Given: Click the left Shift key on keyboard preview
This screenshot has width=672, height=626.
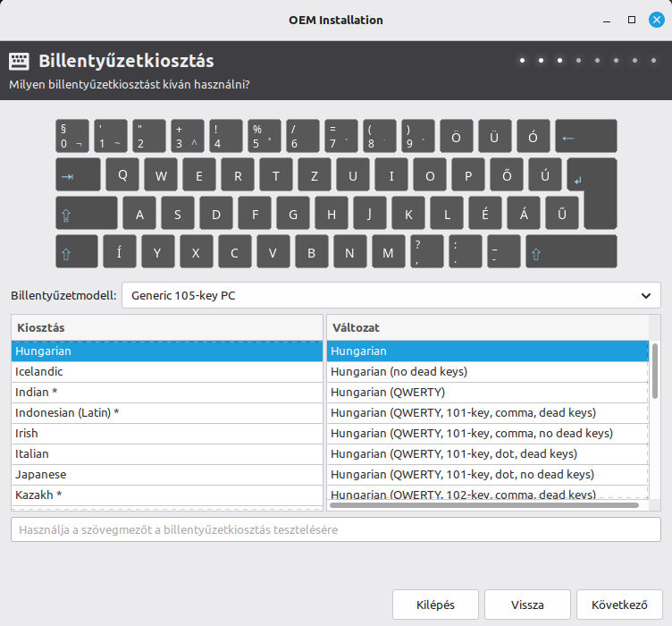Looking at the screenshot, I should point(77,252).
